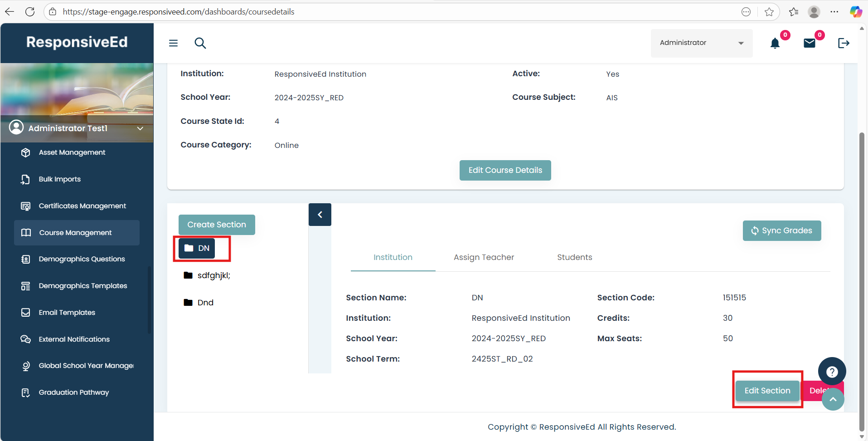Screen dimensions: 868x441
Task: Click the scroll-to-top arrow button
Action: pos(833,399)
